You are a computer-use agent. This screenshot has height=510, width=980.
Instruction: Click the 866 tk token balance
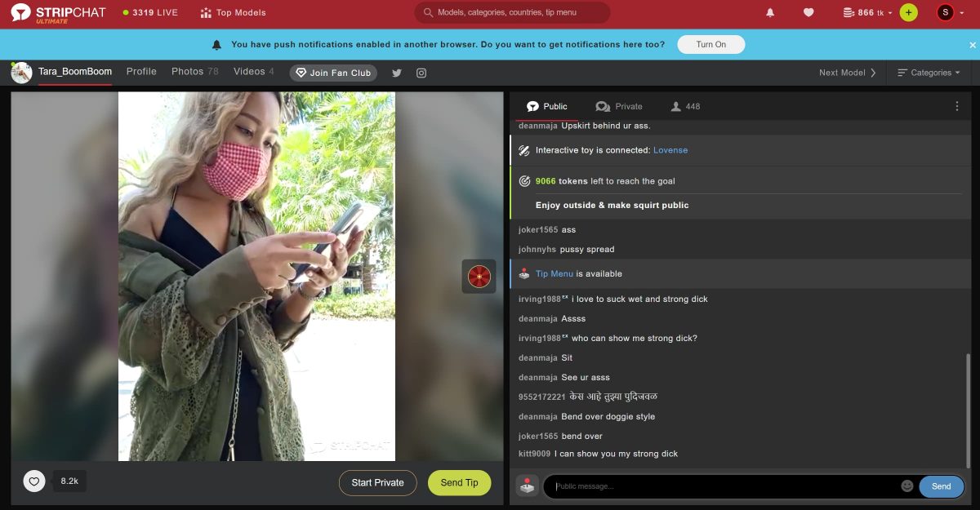(868, 12)
